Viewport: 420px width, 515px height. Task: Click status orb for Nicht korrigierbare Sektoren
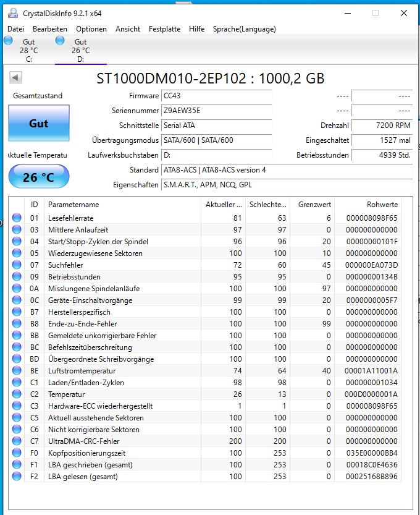(x=17, y=429)
